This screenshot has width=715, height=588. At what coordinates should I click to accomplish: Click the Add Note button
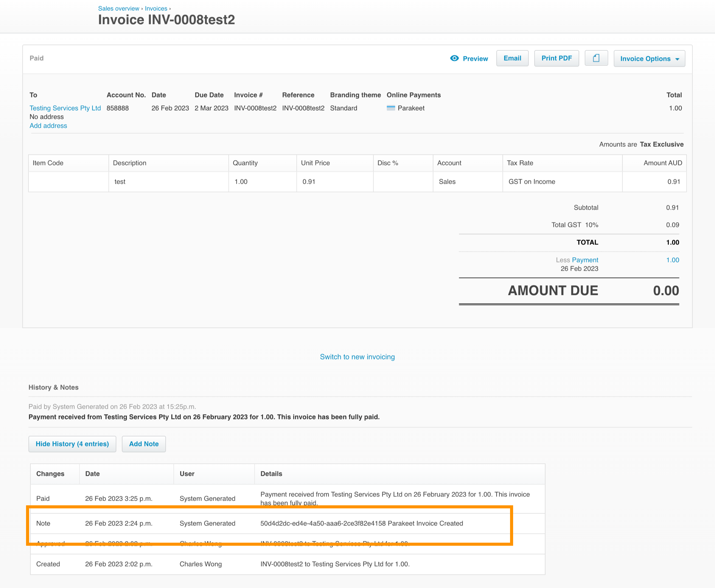tap(144, 444)
